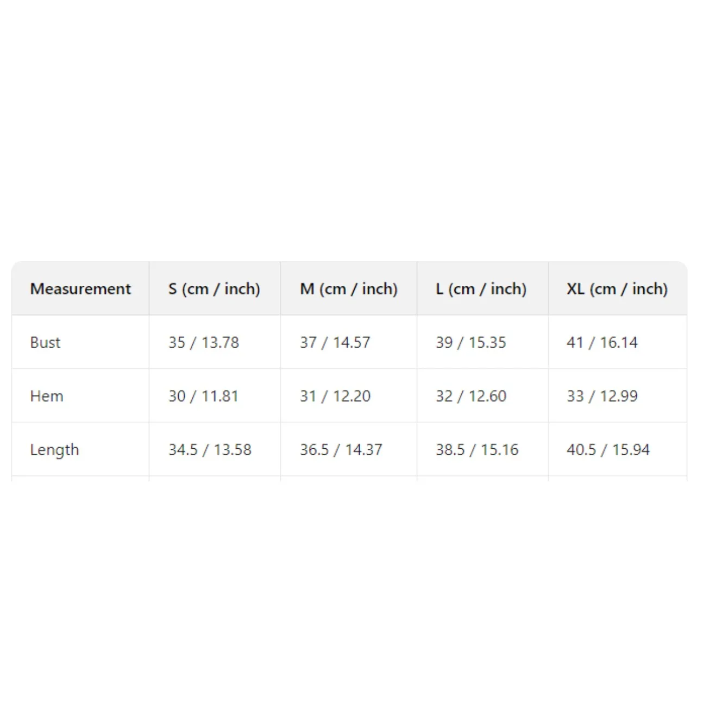Click Length L value 38.5 / 15.16
This screenshot has height=728, width=728.
point(477,450)
